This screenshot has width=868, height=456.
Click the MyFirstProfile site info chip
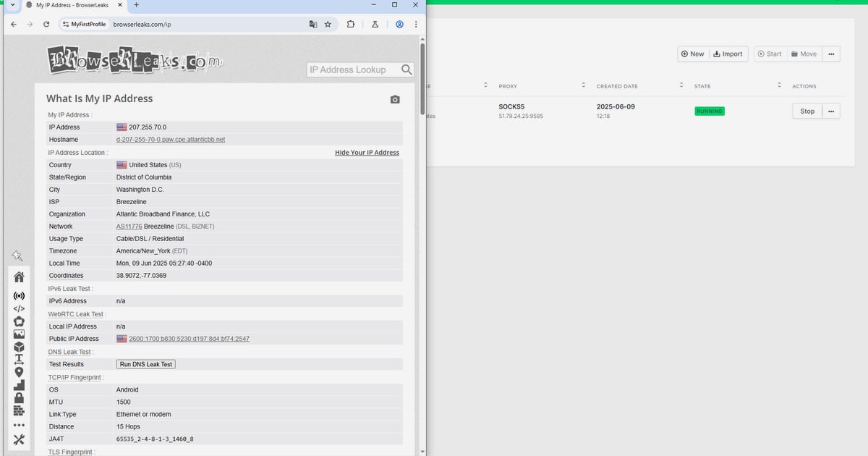coord(84,24)
